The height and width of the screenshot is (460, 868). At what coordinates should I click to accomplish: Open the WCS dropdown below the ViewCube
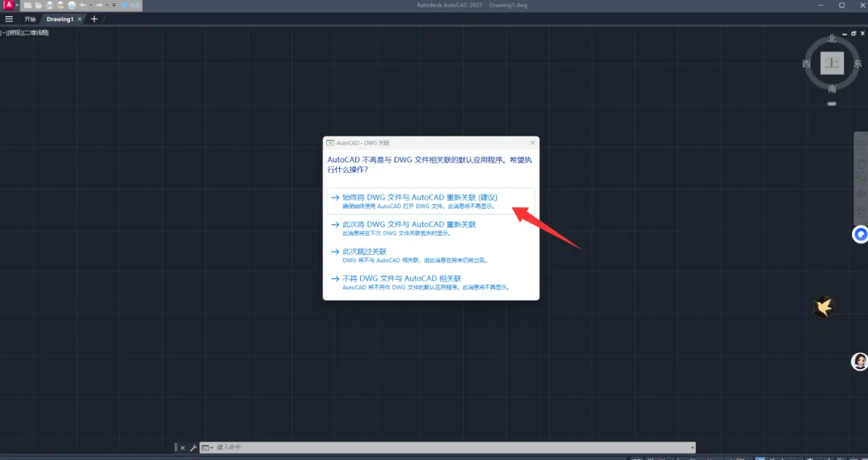point(832,104)
